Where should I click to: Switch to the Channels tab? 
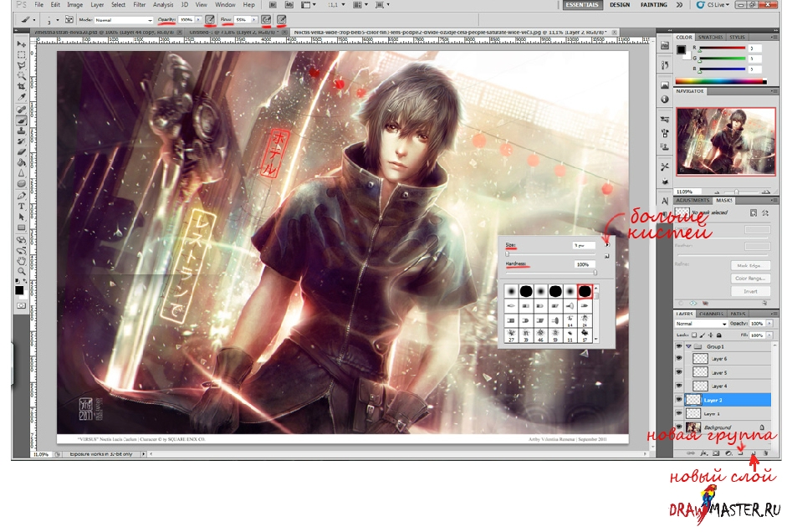tap(711, 314)
